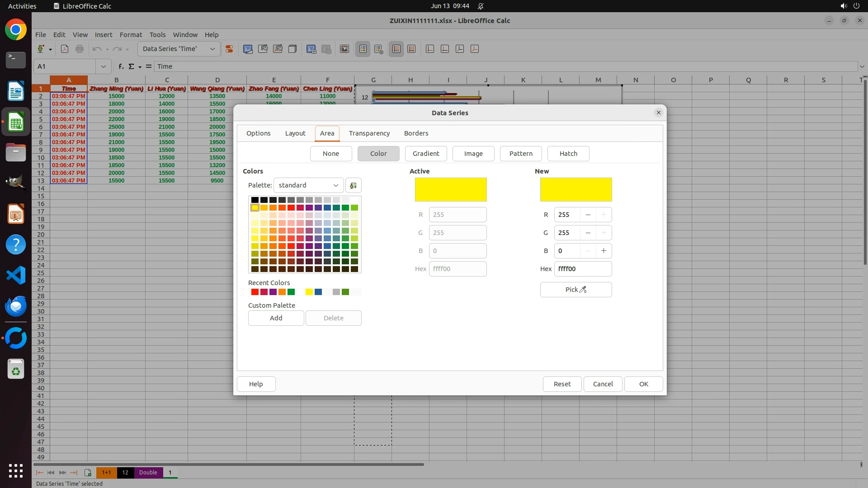The height and width of the screenshot is (488, 868).
Task: Open the Chart Type toolbar icon
Action: point(248,49)
